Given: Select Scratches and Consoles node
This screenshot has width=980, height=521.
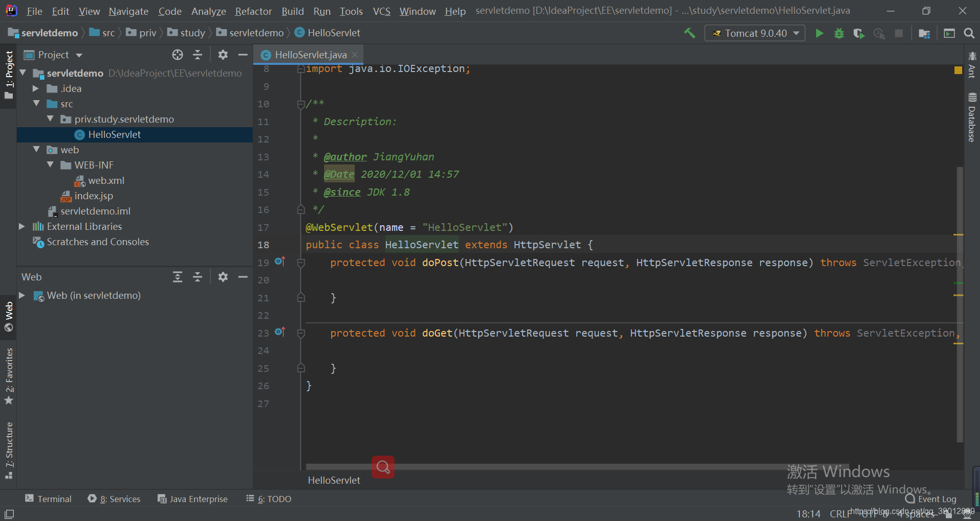Looking at the screenshot, I should pos(97,242).
